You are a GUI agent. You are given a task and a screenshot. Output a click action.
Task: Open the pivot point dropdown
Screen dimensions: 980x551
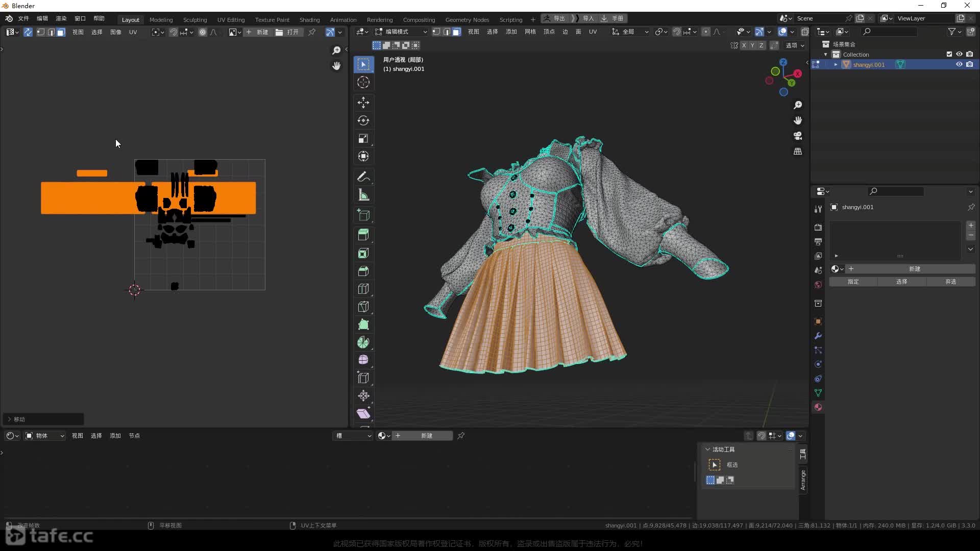click(x=661, y=32)
